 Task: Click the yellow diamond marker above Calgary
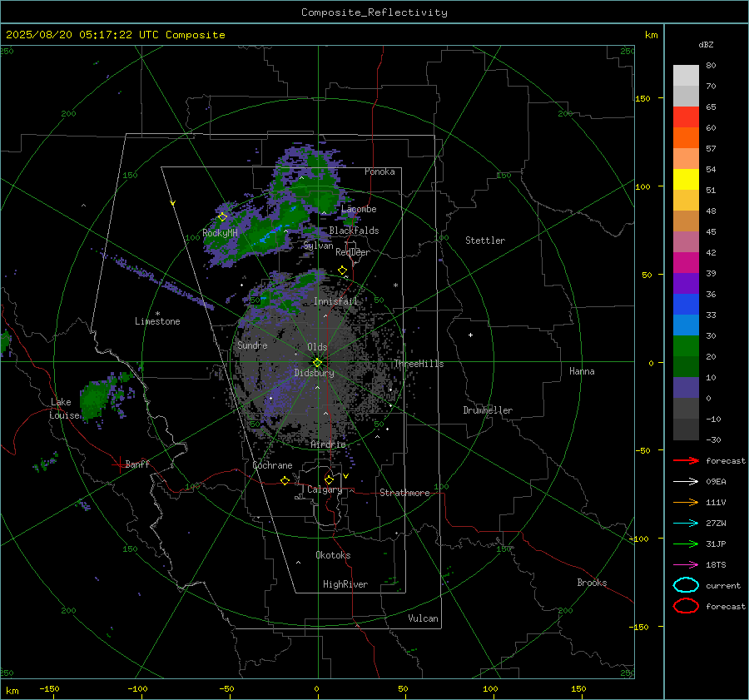click(329, 479)
